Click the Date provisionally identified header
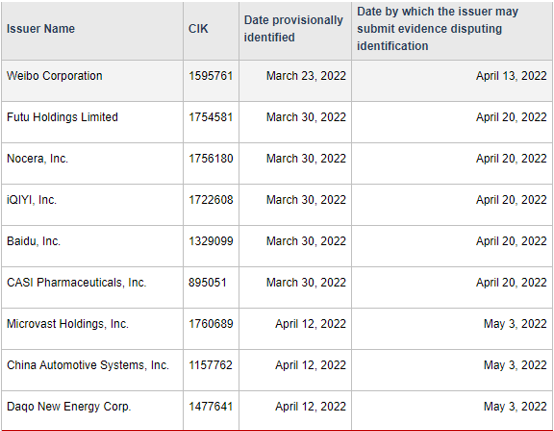Screen dimensions: 554x431 tap(293, 29)
